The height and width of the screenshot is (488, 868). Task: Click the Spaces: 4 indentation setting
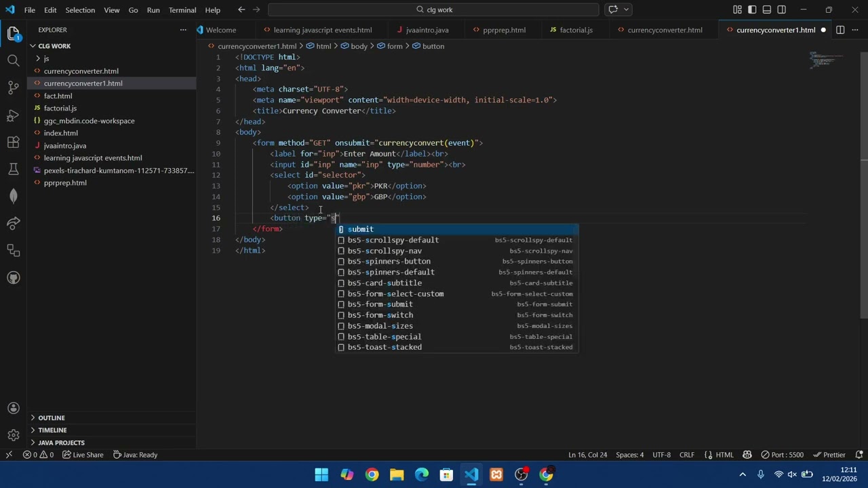[x=630, y=455]
